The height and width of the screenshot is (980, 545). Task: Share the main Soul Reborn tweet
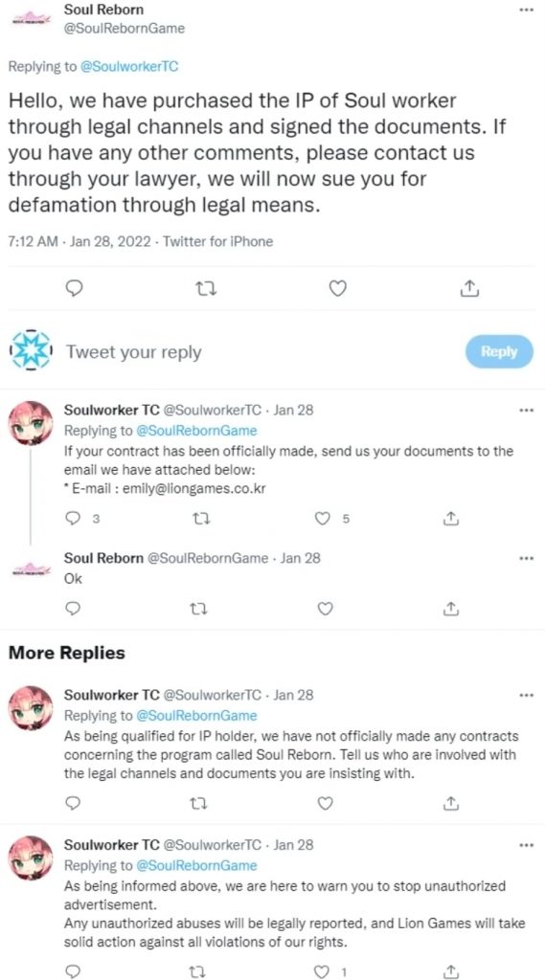click(x=470, y=288)
